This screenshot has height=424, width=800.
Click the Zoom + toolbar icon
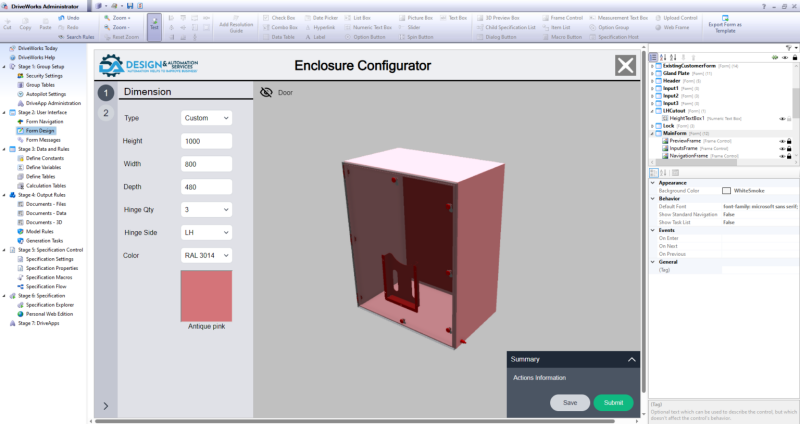107,18
